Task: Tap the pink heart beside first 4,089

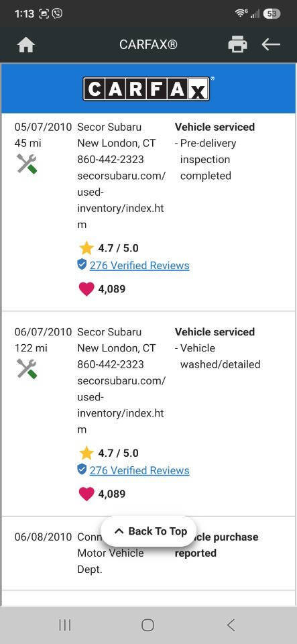Action: pyautogui.click(x=86, y=288)
